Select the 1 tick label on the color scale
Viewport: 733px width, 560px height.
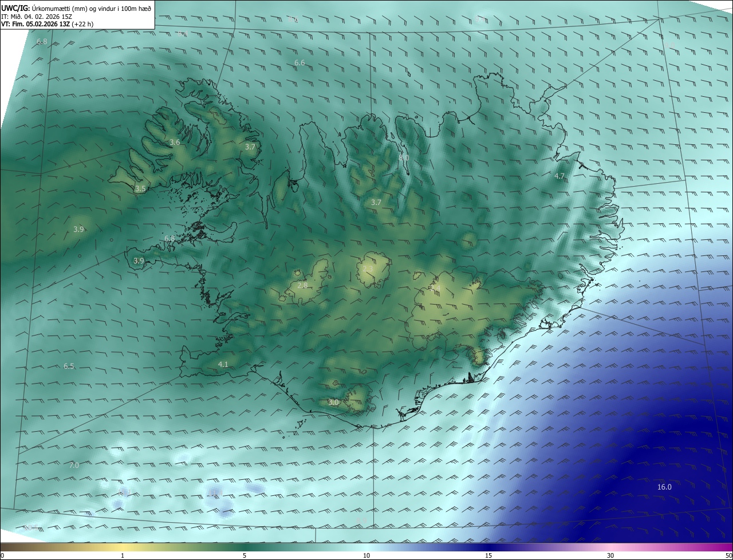[x=123, y=555]
